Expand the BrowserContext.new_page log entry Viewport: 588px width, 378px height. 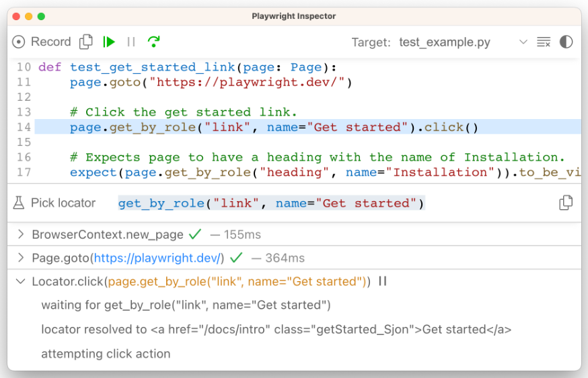pos(20,235)
